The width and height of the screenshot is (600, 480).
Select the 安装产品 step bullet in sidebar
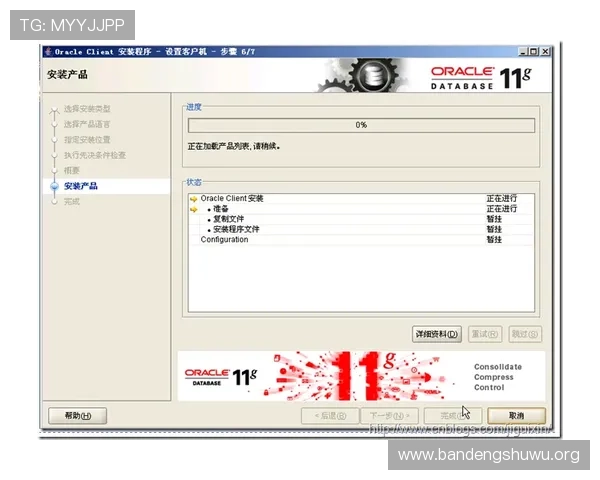(x=54, y=186)
